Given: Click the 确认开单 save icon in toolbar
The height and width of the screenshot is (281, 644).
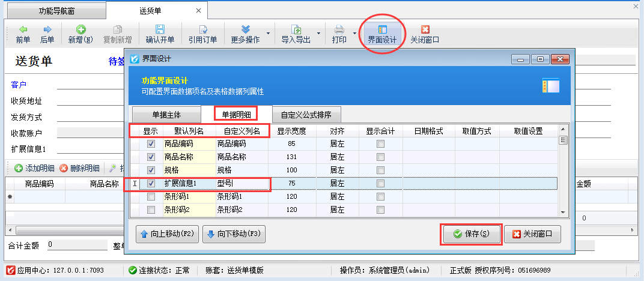Looking at the screenshot, I should tap(160, 29).
